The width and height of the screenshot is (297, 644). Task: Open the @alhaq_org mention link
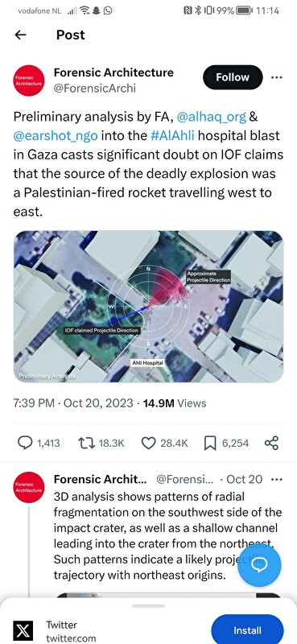tap(212, 117)
